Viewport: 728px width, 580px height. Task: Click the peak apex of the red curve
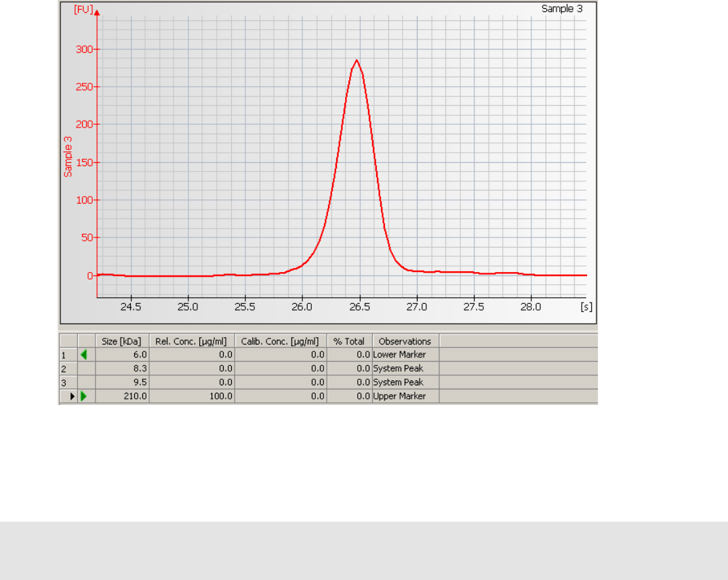pyautogui.click(x=357, y=60)
